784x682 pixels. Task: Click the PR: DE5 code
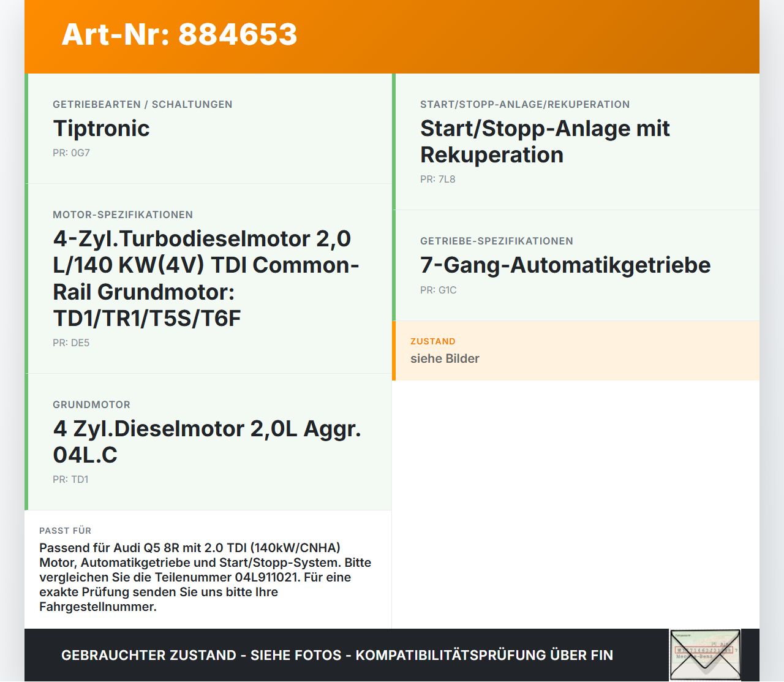pyautogui.click(x=71, y=343)
